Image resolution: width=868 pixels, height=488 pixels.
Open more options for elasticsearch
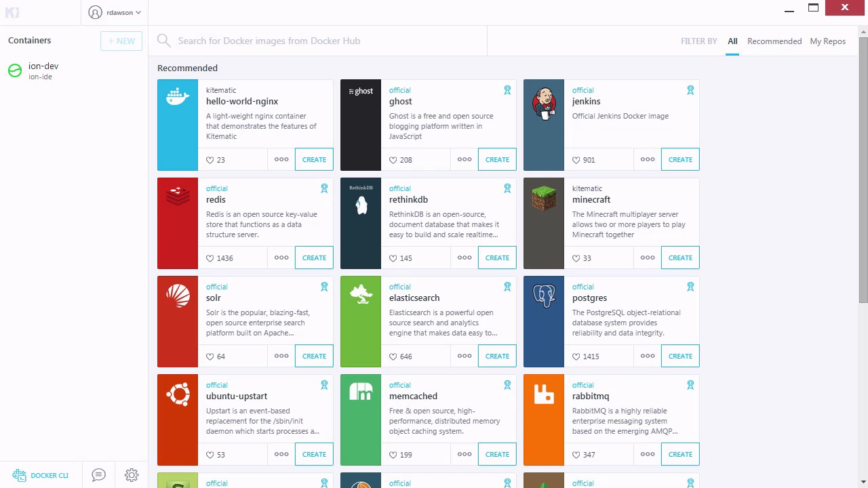tap(465, 356)
